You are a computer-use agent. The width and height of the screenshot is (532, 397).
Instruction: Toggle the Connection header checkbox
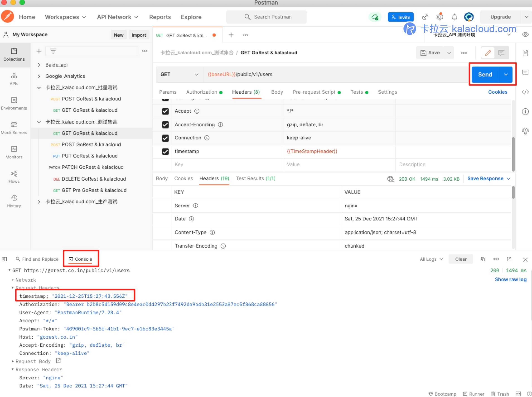pos(165,138)
